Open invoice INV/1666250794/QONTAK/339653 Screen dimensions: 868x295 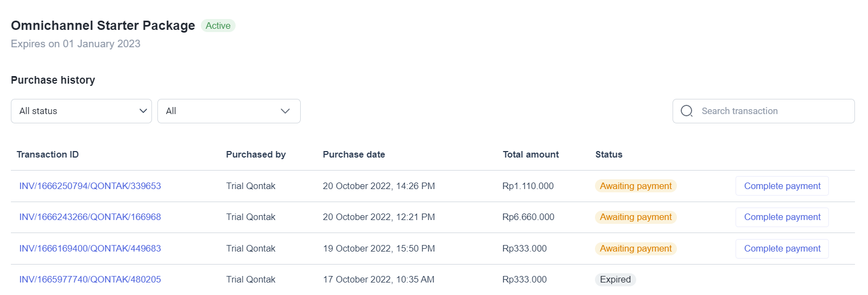tap(90, 186)
